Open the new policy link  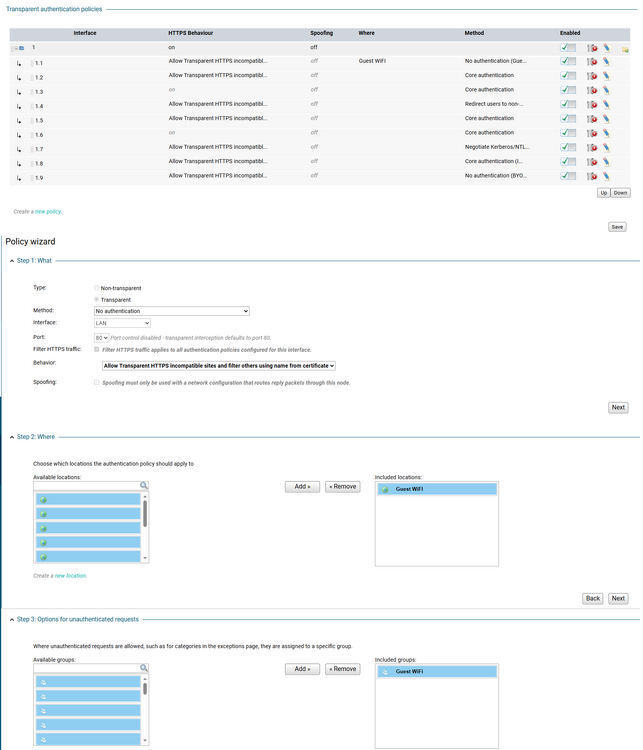pyautogui.click(x=48, y=211)
